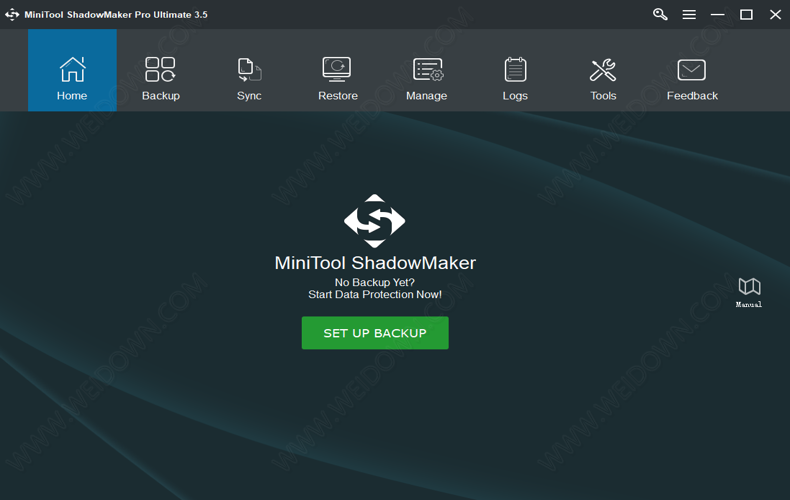Open the Sync tab
This screenshot has height=500, width=790.
point(249,70)
